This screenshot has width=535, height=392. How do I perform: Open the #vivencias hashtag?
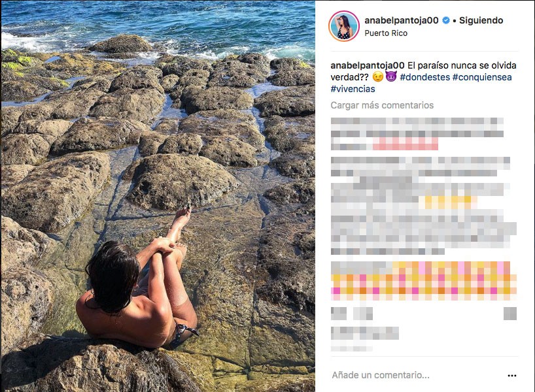click(x=353, y=89)
